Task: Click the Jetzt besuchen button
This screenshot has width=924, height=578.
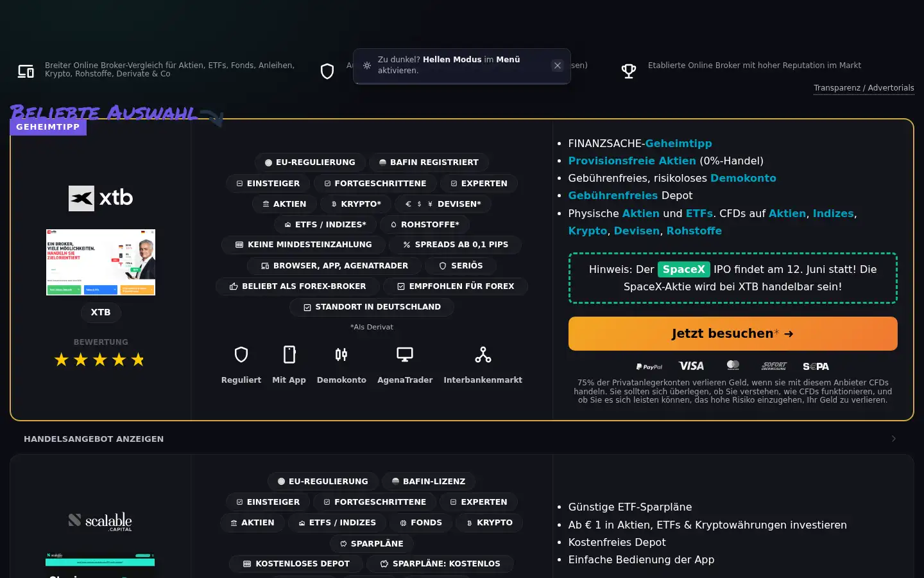Action: [733, 334]
